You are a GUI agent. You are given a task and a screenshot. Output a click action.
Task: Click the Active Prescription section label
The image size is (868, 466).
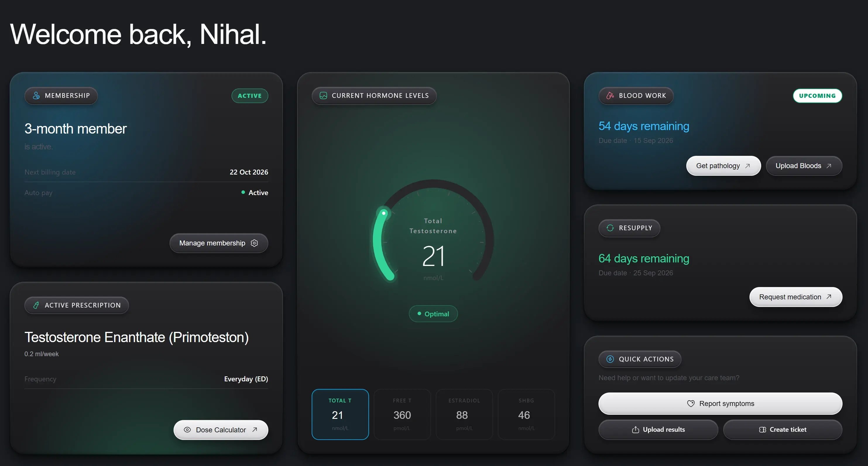point(76,305)
